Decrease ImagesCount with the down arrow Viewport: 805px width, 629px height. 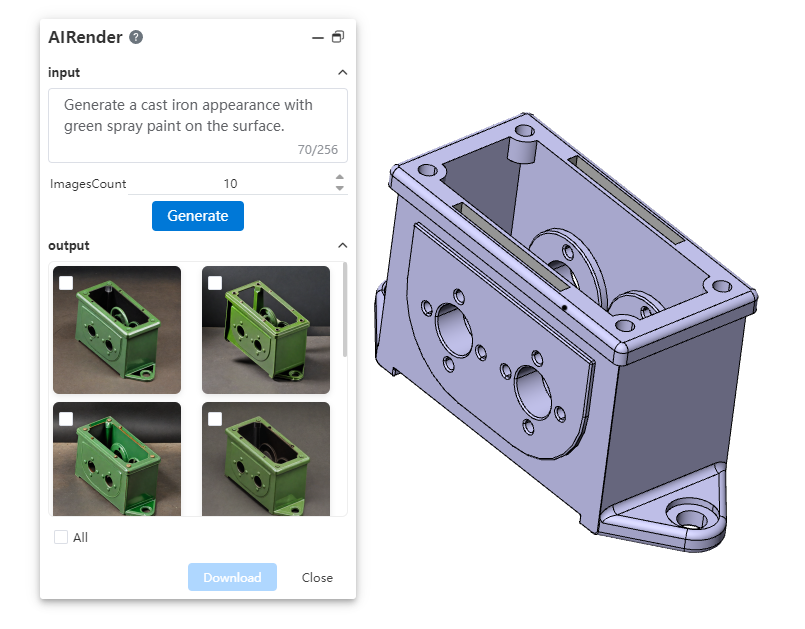point(340,188)
